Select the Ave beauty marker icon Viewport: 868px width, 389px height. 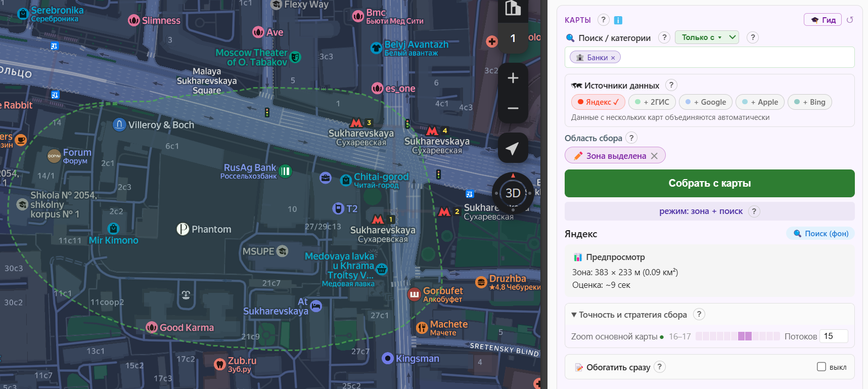click(258, 32)
